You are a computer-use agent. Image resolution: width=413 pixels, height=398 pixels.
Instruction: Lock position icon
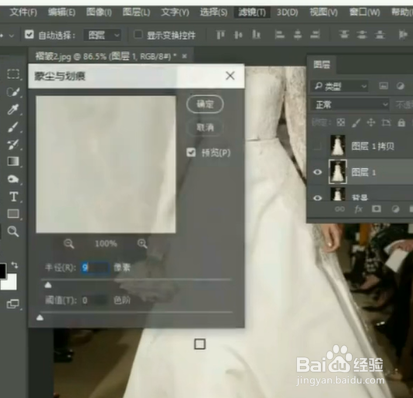pyautogui.click(x=371, y=123)
